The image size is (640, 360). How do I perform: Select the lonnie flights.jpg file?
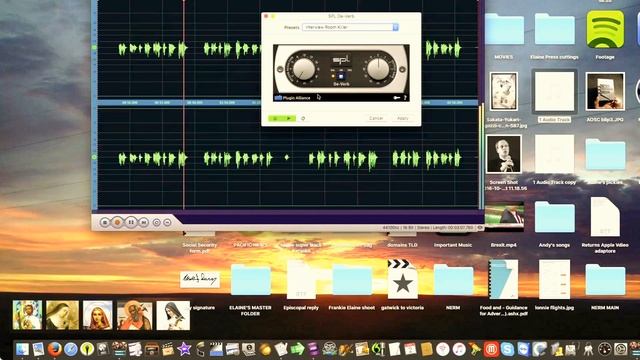pyautogui.click(x=554, y=280)
